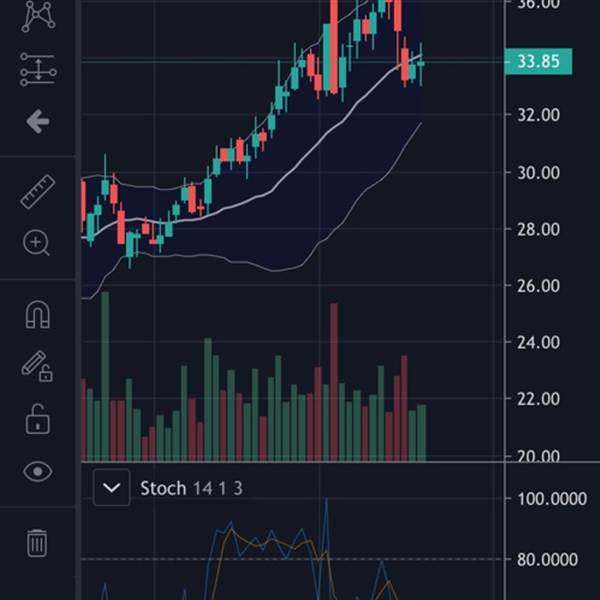Toggle stay in drawing mode pencil-lock
This screenshot has height=600, width=600.
37,367
